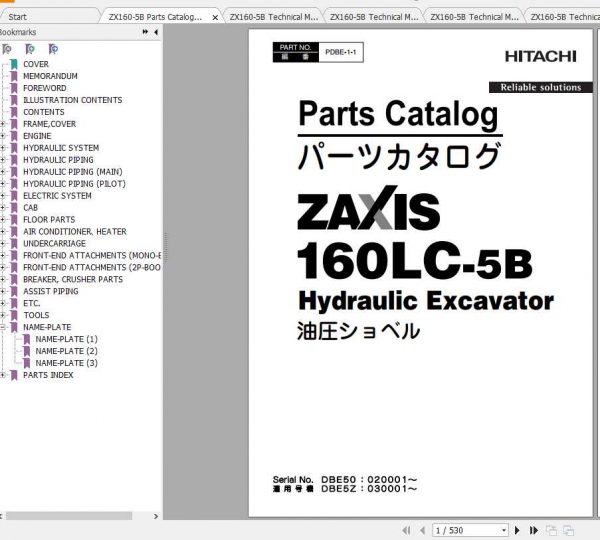Open the second tab, ZX160-5B Technical M...

[274, 17]
